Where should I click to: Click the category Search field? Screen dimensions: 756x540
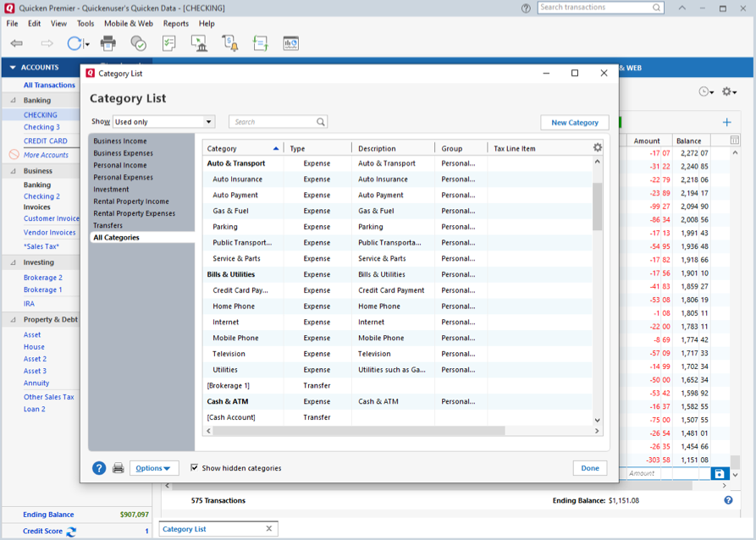tap(279, 122)
